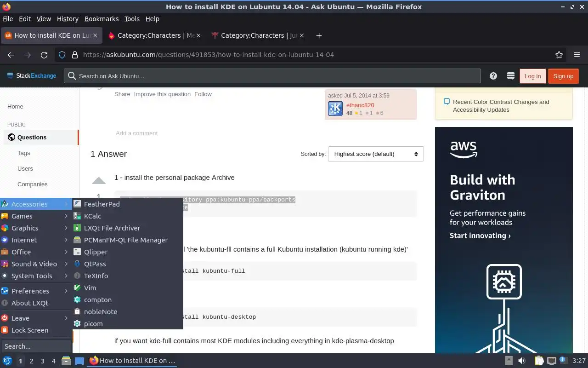Go back with the browser back arrow
588x368 pixels.
[x=11, y=55]
